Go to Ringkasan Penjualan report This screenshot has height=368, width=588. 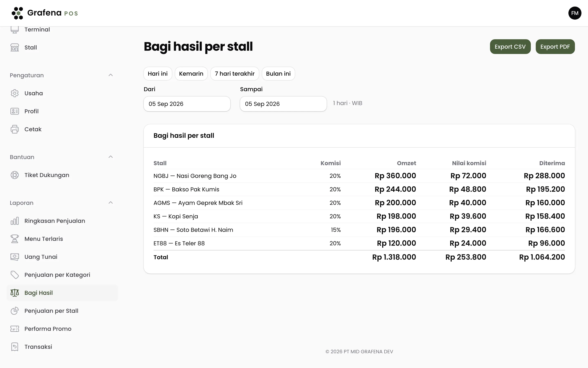(62, 221)
